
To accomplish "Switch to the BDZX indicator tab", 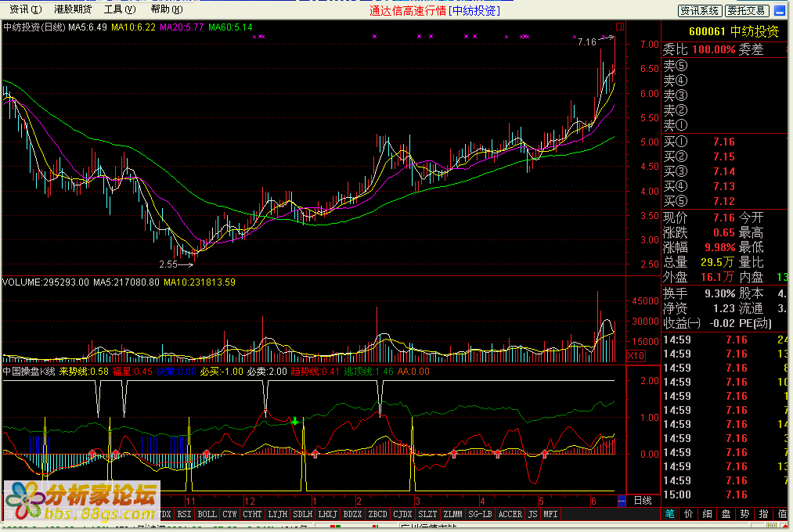I will click(x=352, y=514).
